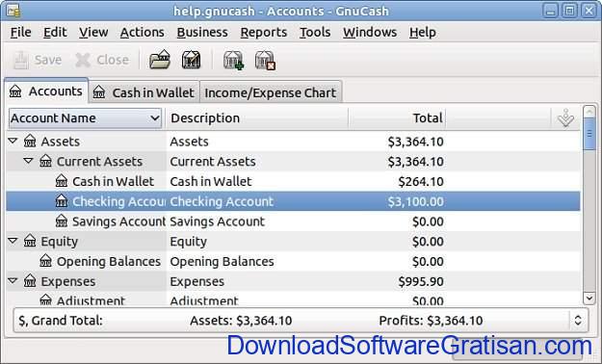Open the Grand Total summary selector arrows

(x=578, y=321)
